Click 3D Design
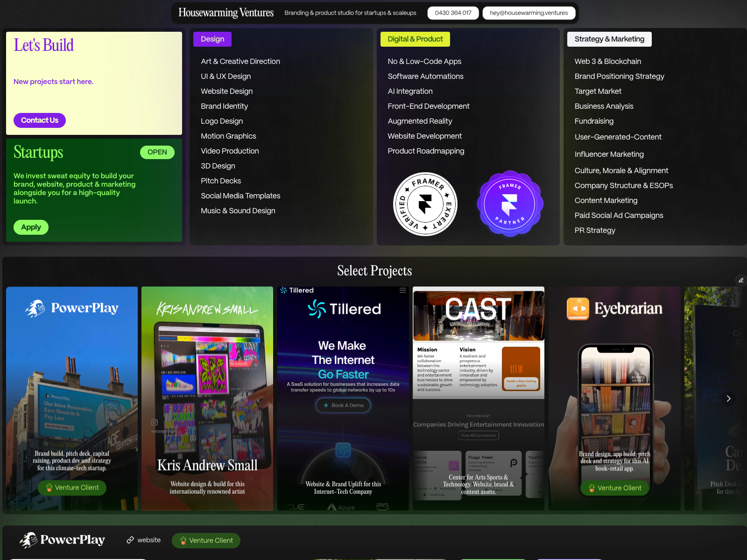747x560 pixels. coord(218,166)
